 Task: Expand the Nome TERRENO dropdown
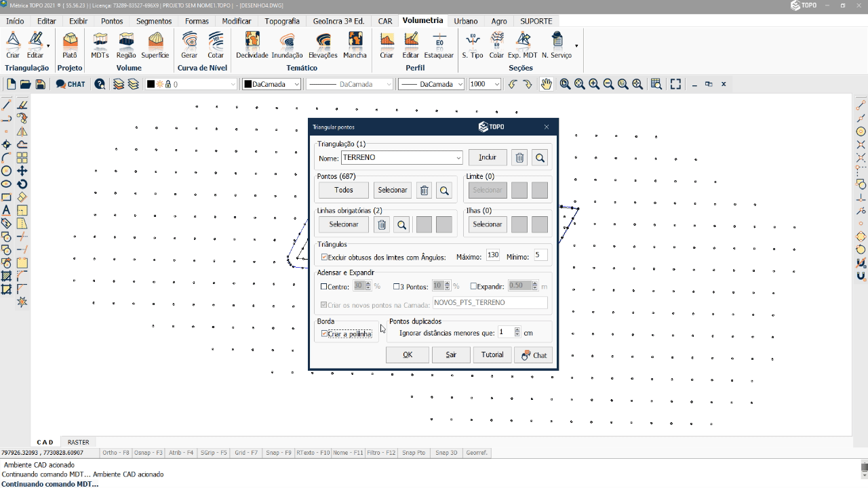click(x=458, y=157)
